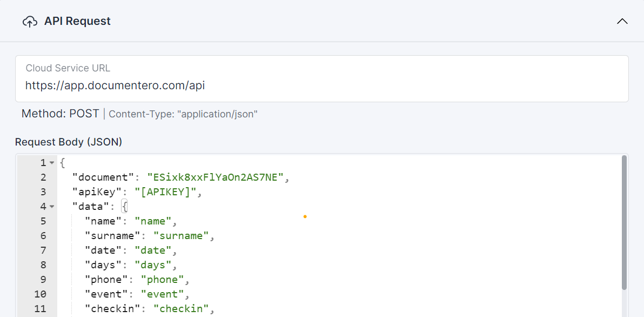Collapse the API Request section chevron

(x=622, y=22)
